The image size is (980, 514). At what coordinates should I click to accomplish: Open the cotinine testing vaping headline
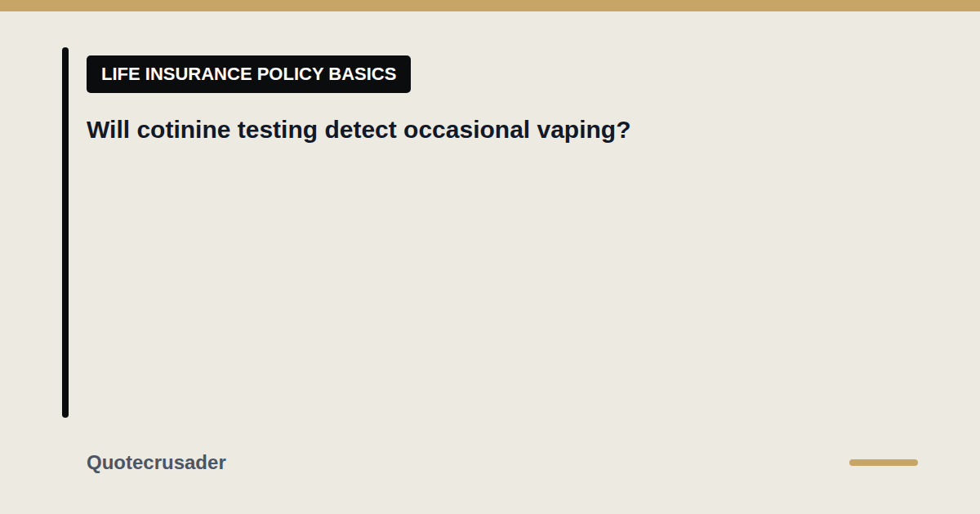(359, 130)
